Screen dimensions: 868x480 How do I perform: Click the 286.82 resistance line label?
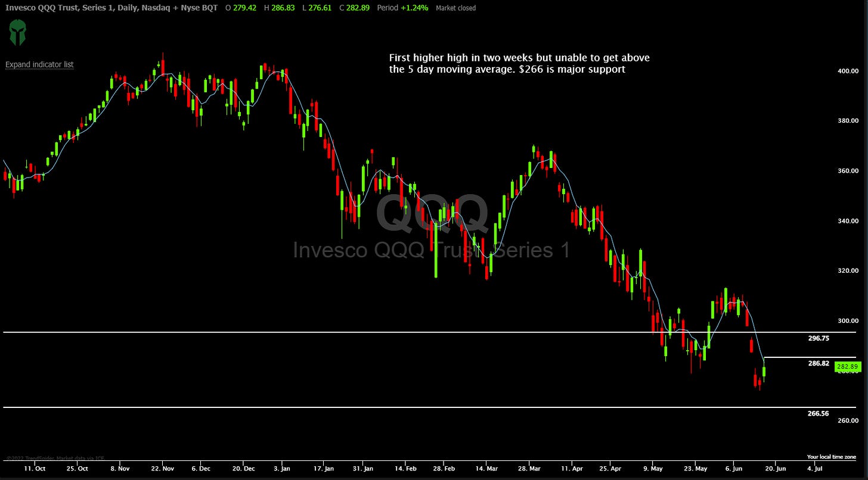[819, 363]
